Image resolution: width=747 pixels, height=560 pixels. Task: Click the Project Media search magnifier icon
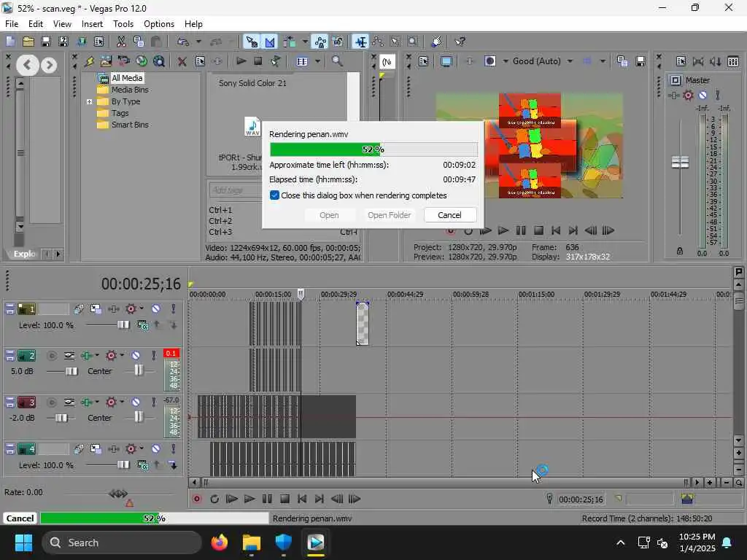pyautogui.click(x=337, y=61)
